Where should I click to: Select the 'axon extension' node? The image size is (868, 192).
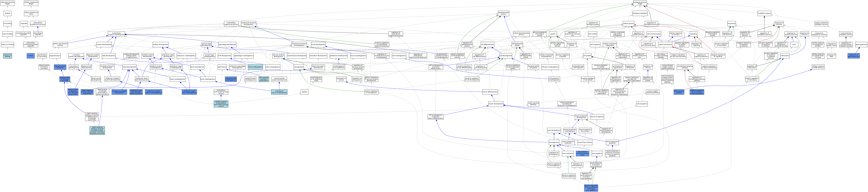pyautogui.click(x=567, y=154)
